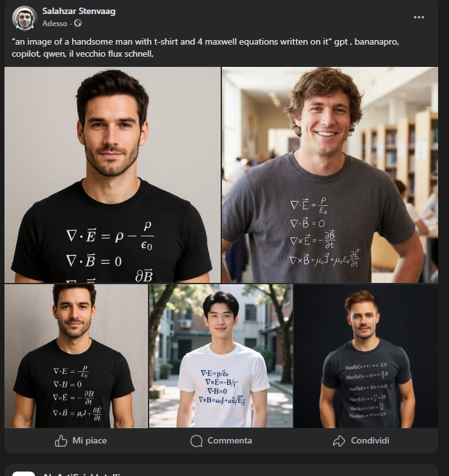Click the thumbs-up like icon
449x476 pixels.
point(61,440)
